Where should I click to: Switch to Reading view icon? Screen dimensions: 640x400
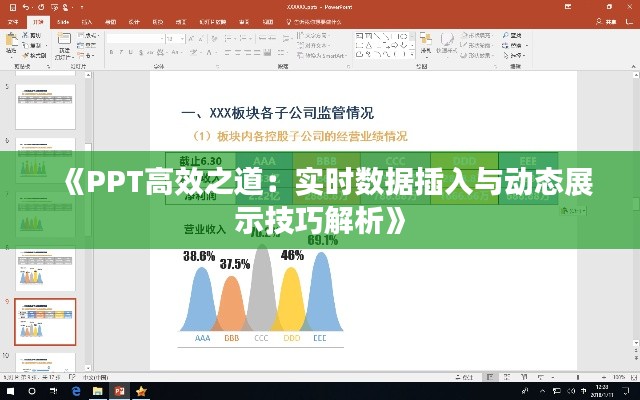[x=524, y=377]
